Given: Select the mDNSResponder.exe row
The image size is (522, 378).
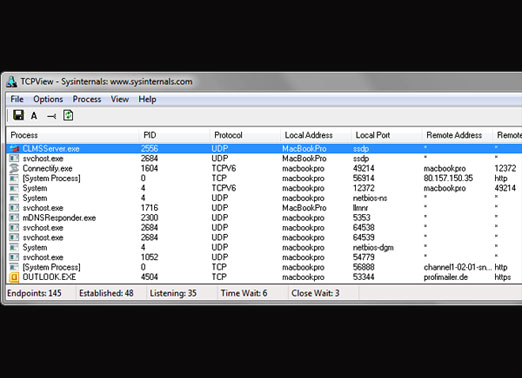Looking at the screenshot, I should [264, 218].
